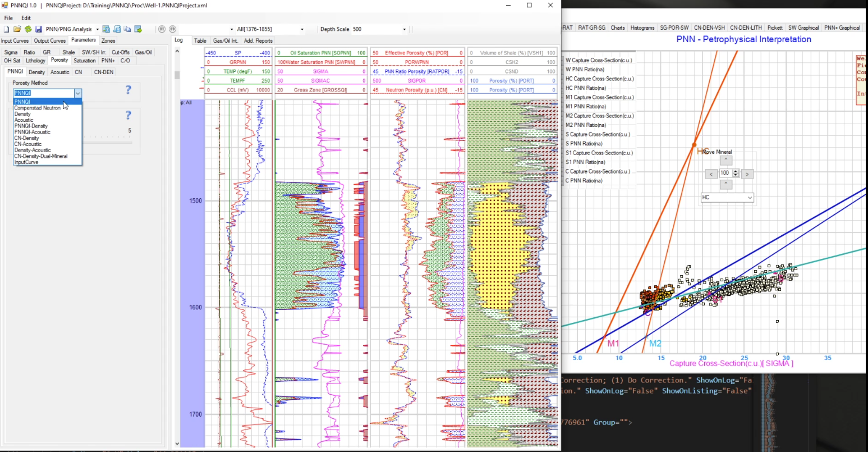Click the fast-forward circle button in toolbar
Image resolution: width=868 pixels, height=452 pixels.
pyautogui.click(x=172, y=29)
